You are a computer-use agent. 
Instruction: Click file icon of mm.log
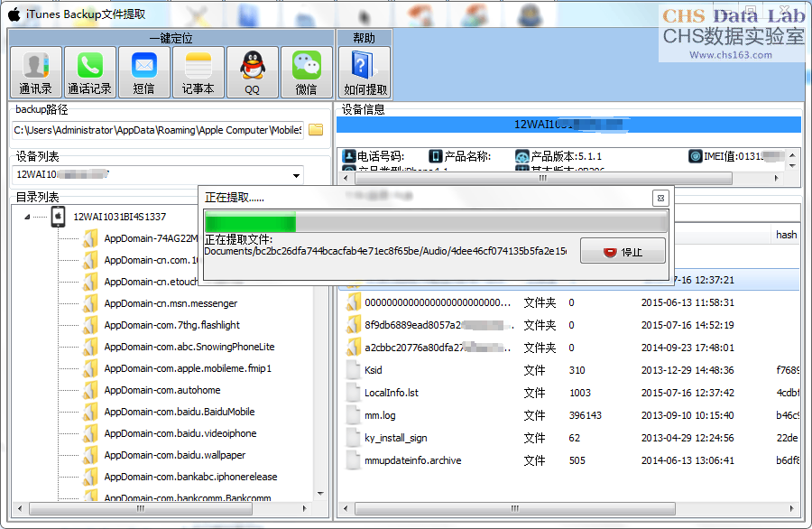pos(353,415)
